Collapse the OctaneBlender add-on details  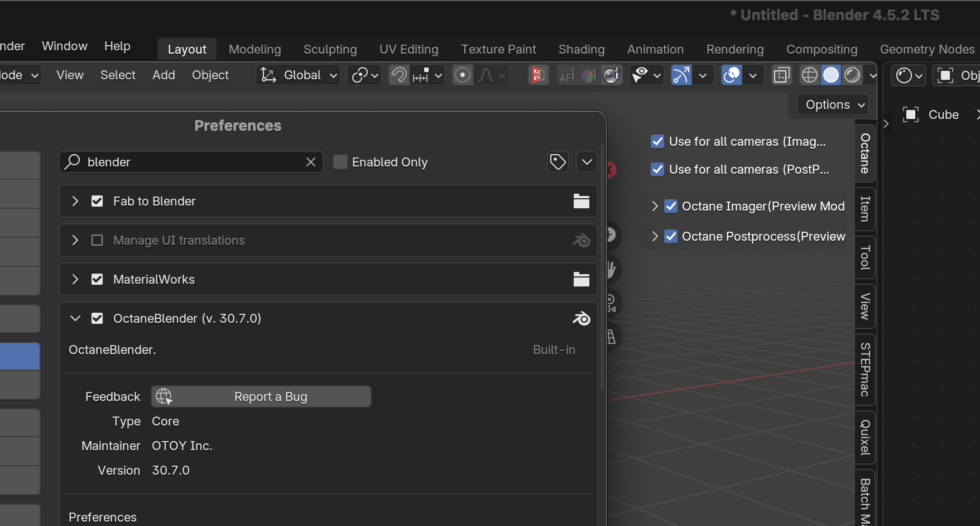tap(75, 318)
